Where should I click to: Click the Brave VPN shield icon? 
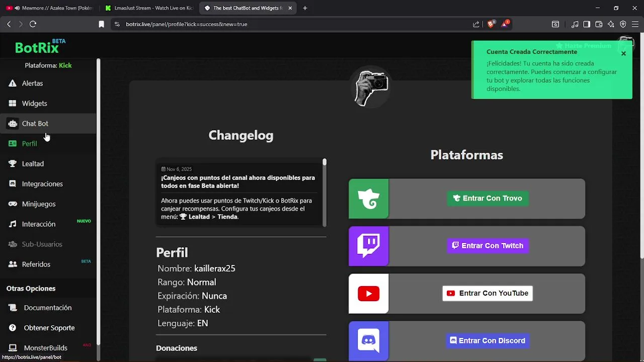tap(623, 24)
